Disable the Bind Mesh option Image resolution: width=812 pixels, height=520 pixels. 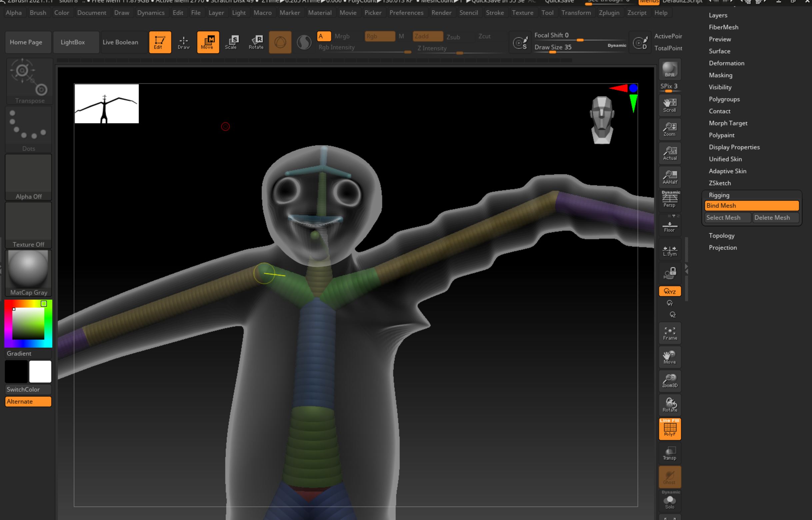click(x=752, y=206)
